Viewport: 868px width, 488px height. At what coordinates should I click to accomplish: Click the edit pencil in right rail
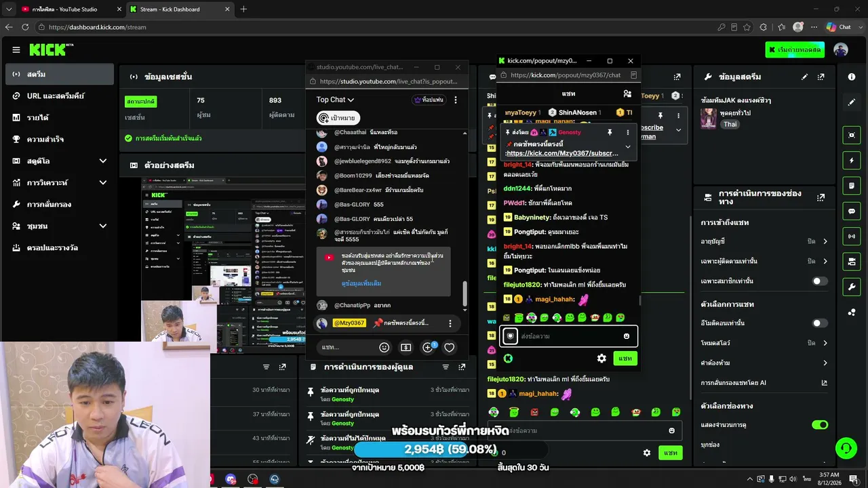pos(852,102)
